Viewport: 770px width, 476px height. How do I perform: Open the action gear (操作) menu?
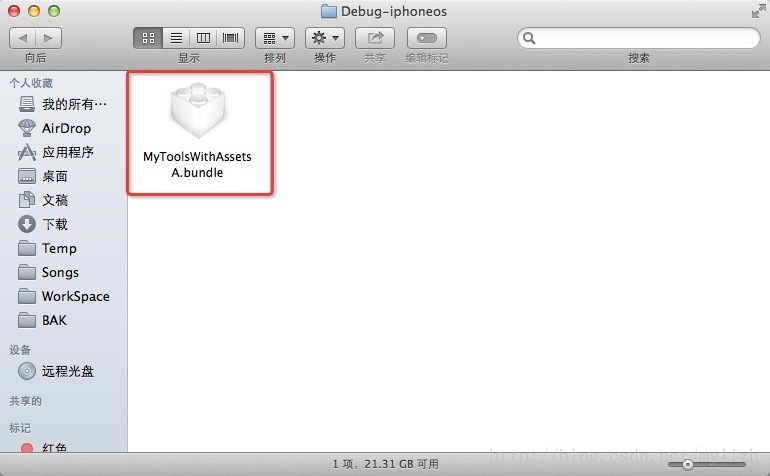(325, 38)
